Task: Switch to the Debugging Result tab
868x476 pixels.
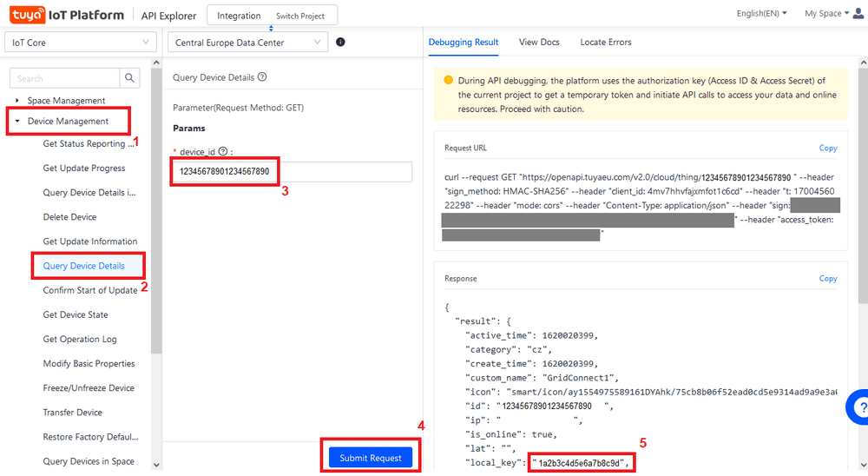Action: tap(464, 42)
